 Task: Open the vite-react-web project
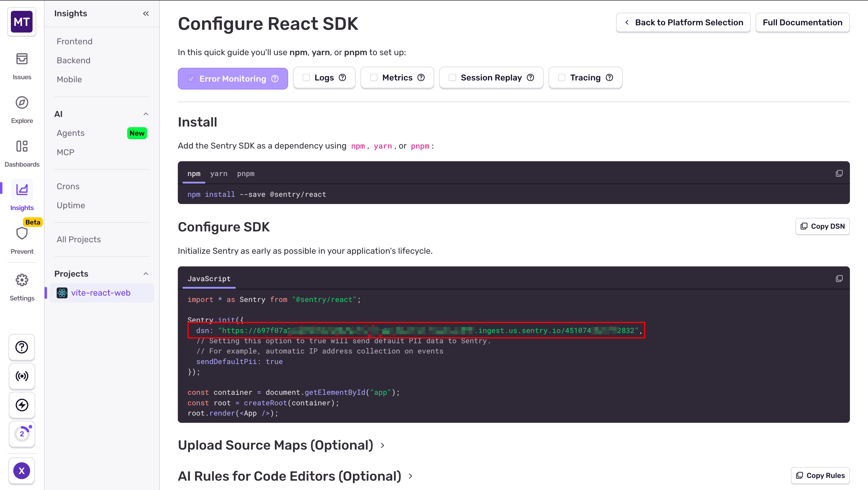(102, 293)
